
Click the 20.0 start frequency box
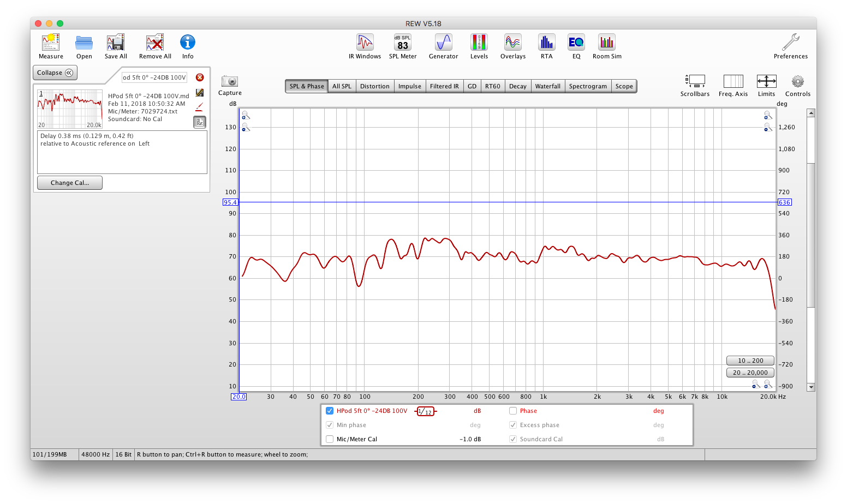(239, 397)
